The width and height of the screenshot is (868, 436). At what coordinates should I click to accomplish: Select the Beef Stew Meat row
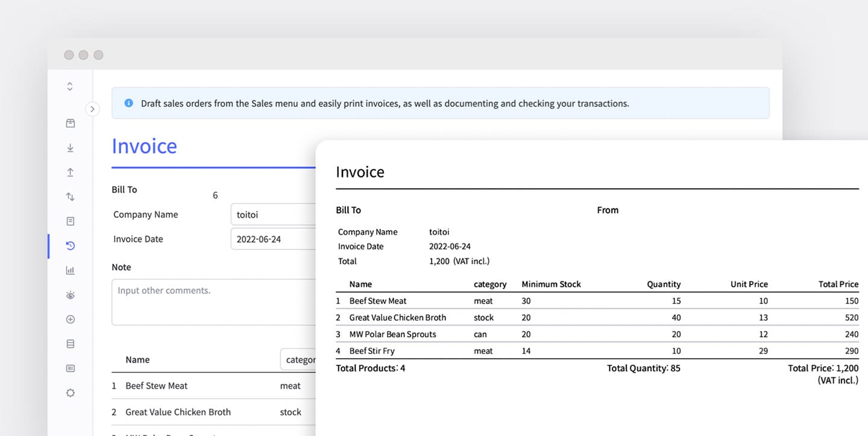click(x=156, y=385)
